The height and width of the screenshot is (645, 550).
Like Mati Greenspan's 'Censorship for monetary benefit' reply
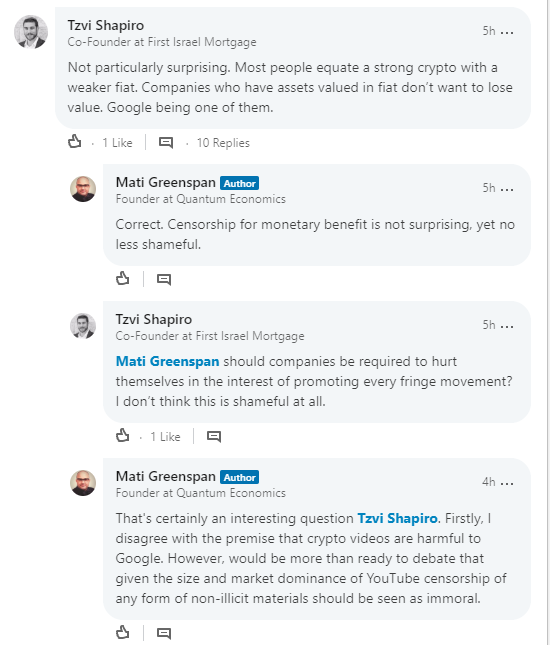pyautogui.click(x=123, y=278)
